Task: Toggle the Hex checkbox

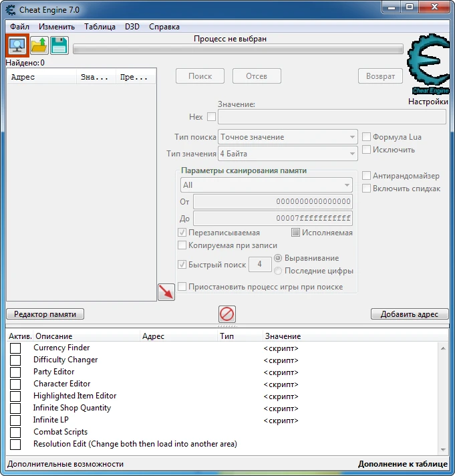Action: tap(211, 116)
